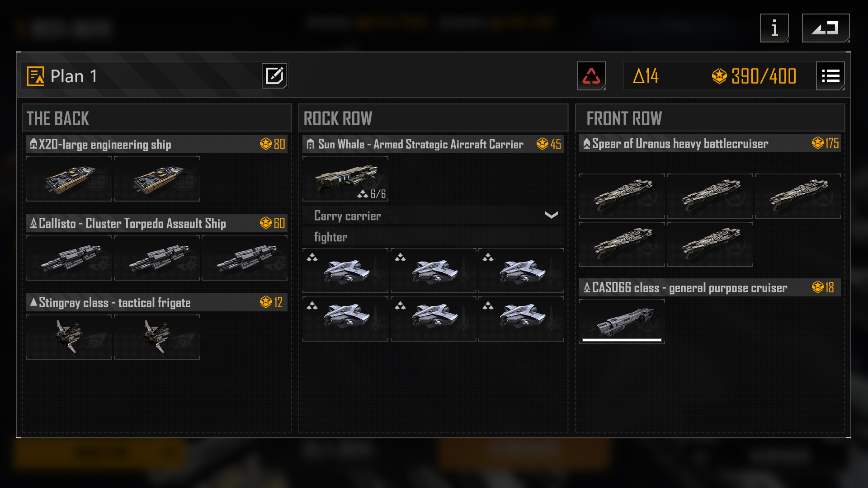This screenshot has width=868, height=488.
Task: Collapse the Carry carrier chevron
Action: pos(551,215)
